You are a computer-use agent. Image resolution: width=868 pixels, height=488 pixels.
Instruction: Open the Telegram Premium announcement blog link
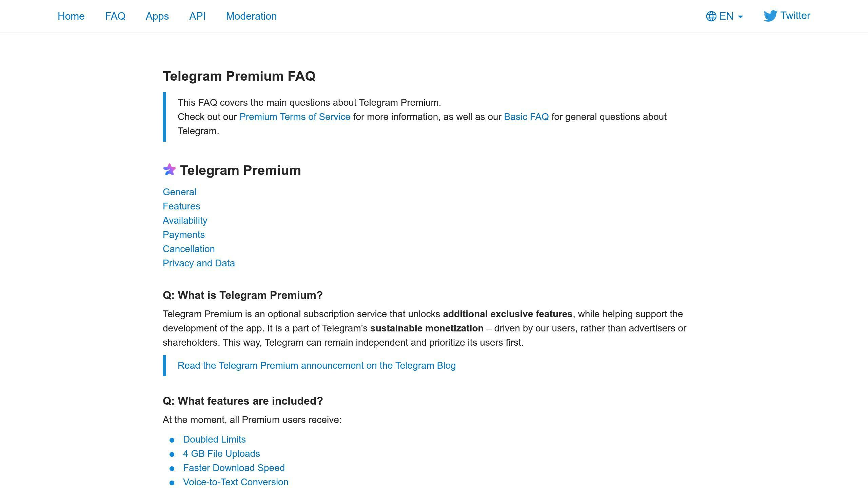[x=317, y=365]
